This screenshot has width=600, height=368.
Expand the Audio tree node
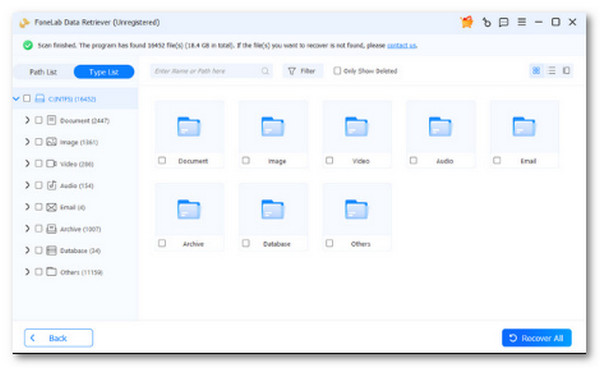point(27,185)
